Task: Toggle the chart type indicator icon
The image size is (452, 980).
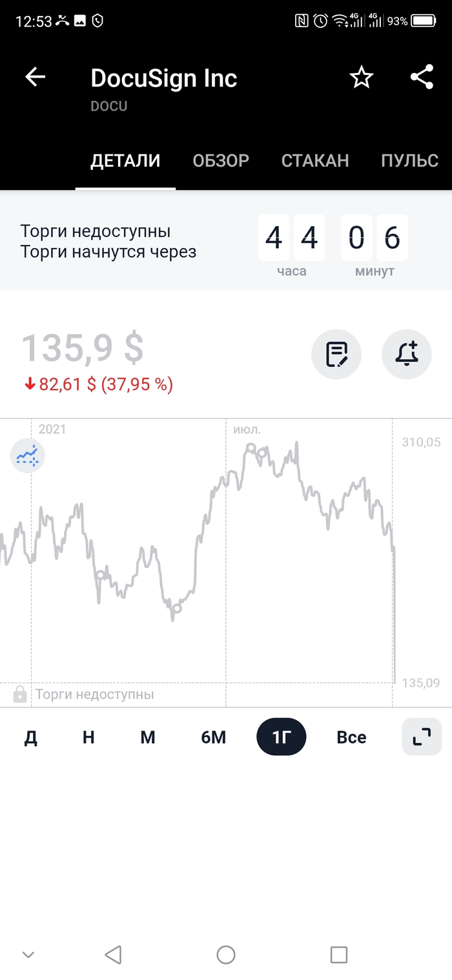Action: (x=27, y=455)
